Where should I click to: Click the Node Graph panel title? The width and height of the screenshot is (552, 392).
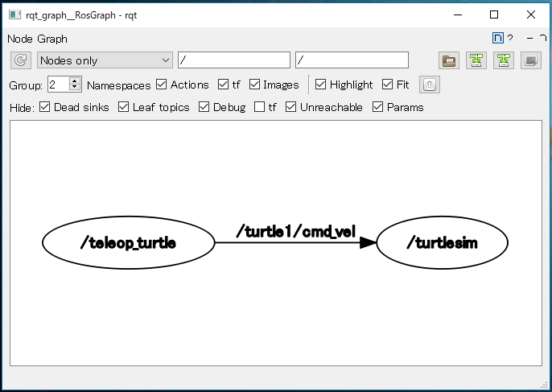(x=37, y=39)
